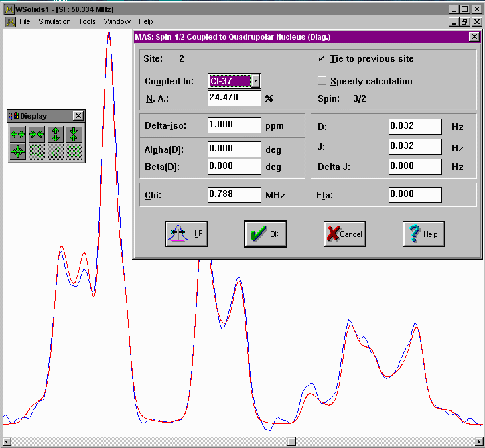485x448 pixels.
Task: Confirm dialog with OK button
Action: 265,234
